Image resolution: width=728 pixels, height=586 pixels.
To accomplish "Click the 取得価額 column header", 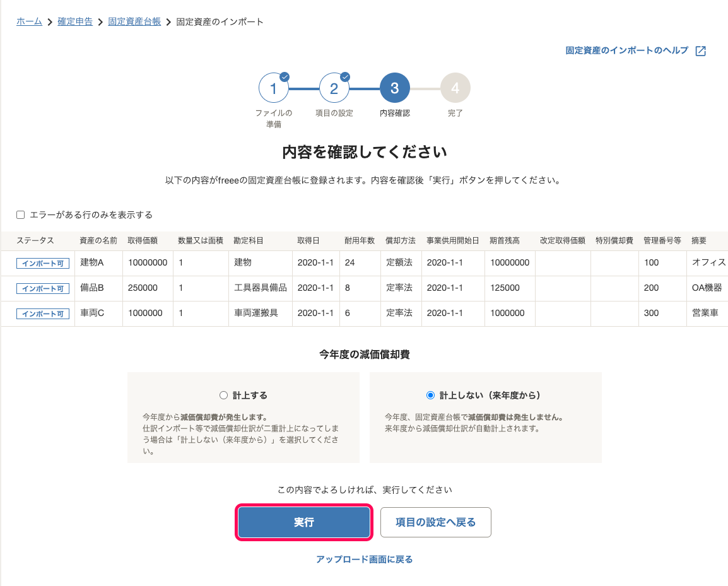I will (143, 240).
